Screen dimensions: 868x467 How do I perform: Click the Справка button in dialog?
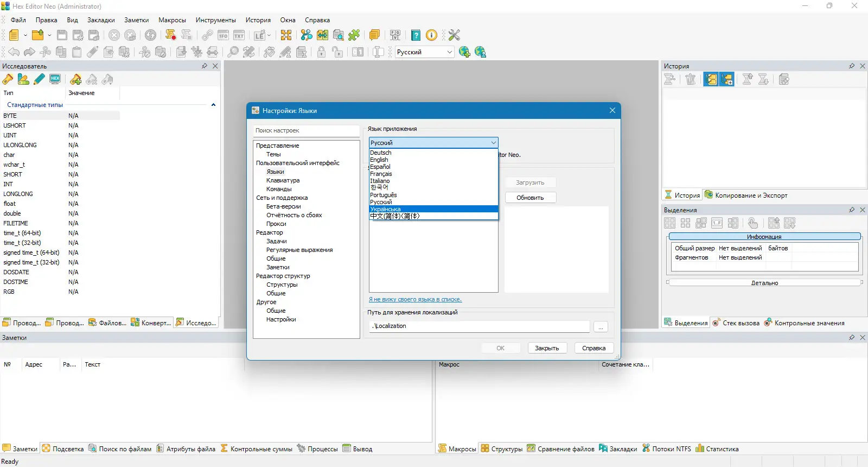(593, 348)
